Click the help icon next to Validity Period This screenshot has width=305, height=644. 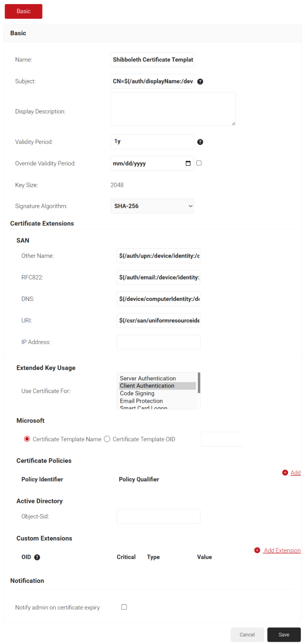point(200,142)
